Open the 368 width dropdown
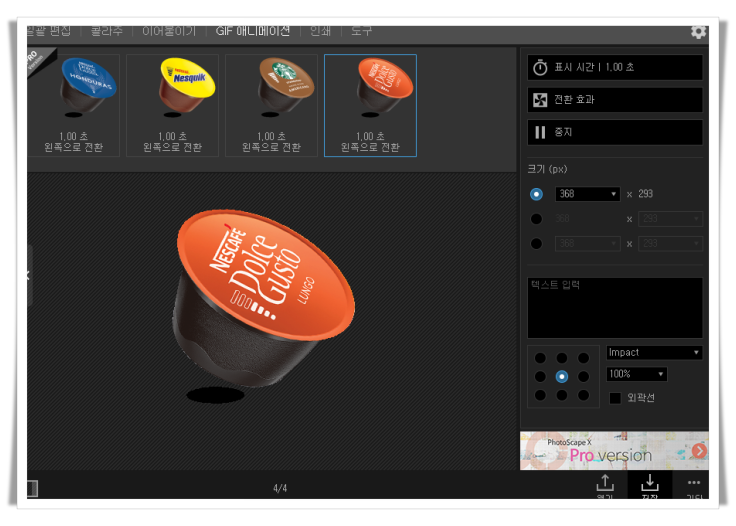The image size is (736, 526). point(588,194)
